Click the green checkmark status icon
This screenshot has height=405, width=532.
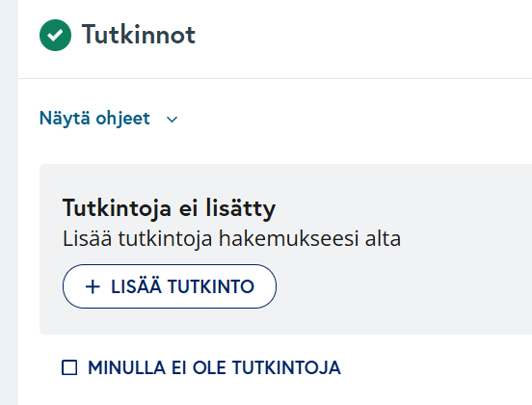pyautogui.click(x=55, y=36)
